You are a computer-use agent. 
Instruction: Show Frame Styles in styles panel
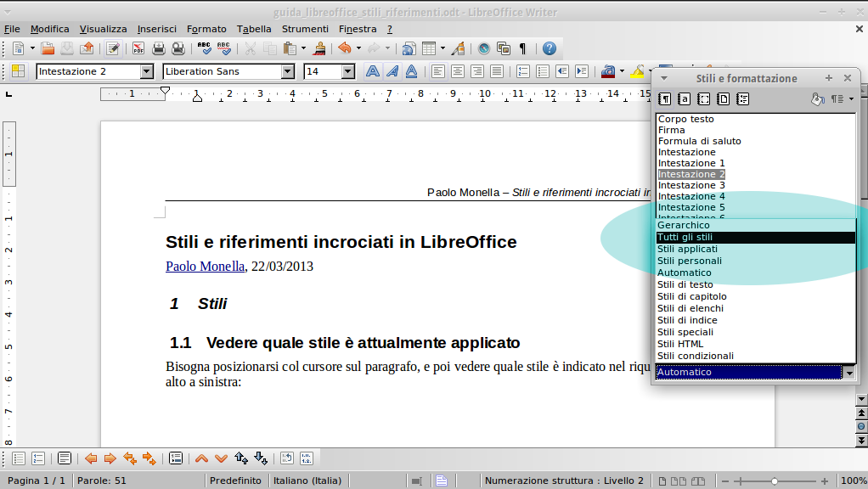703,99
